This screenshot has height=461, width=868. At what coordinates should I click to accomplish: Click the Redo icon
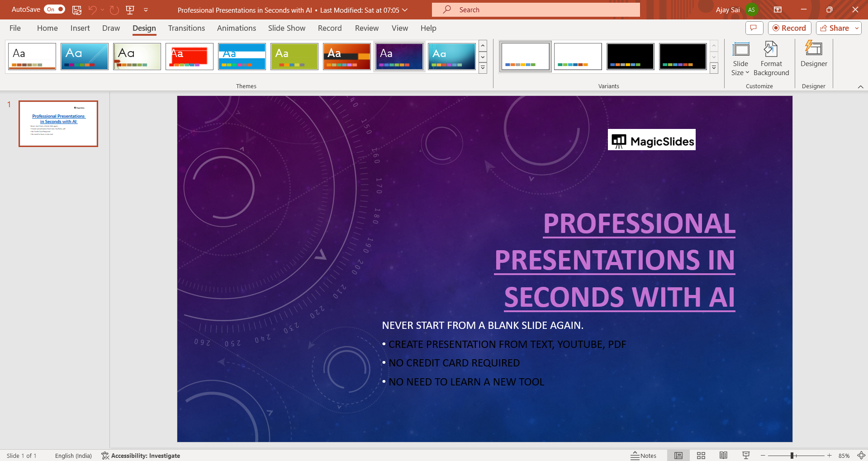coord(114,10)
